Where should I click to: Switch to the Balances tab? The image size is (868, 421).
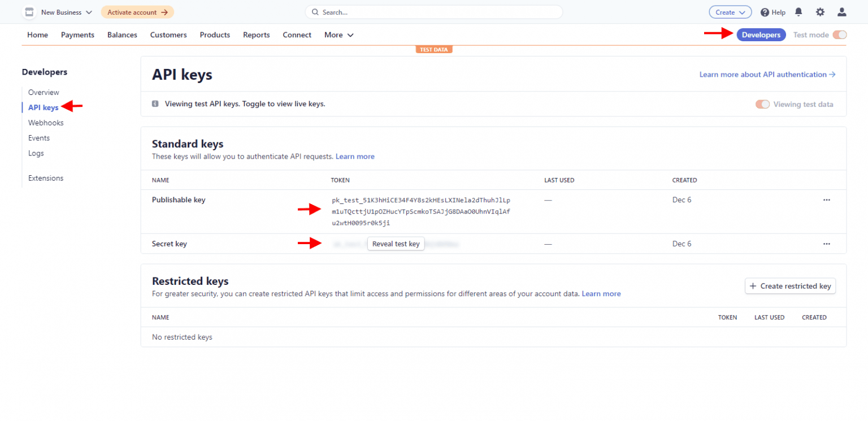point(122,35)
